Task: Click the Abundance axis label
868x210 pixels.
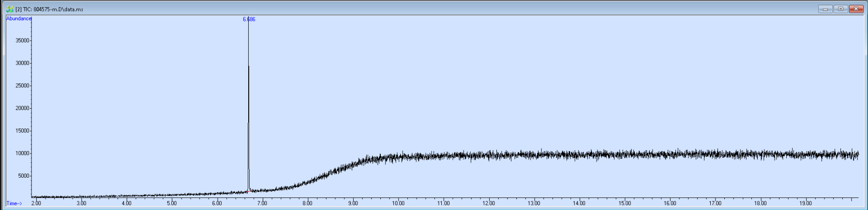Action: click(x=19, y=18)
